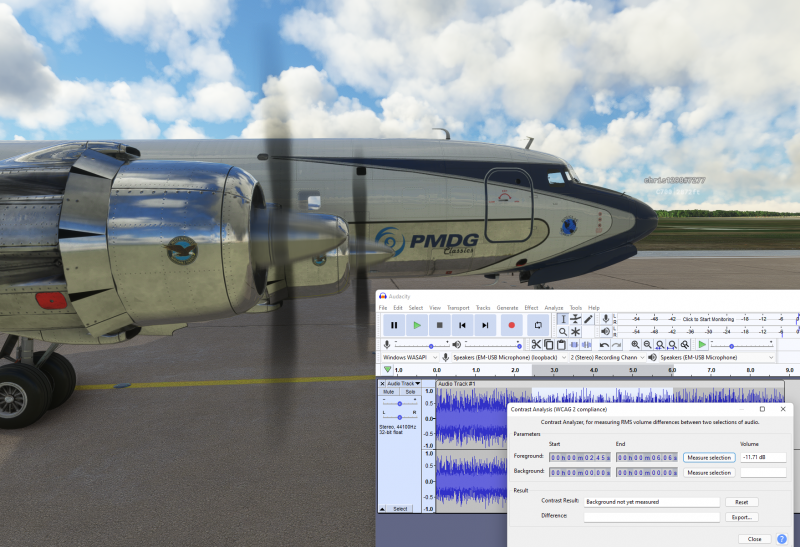The image size is (800, 547).
Task: Click to Start Monitoring on record meter
Action: click(708, 319)
